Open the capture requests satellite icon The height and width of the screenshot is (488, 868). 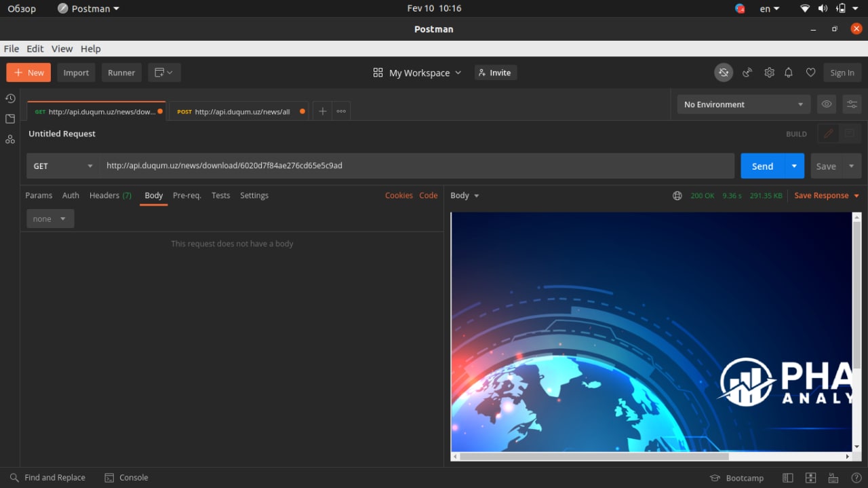[747, 73]
